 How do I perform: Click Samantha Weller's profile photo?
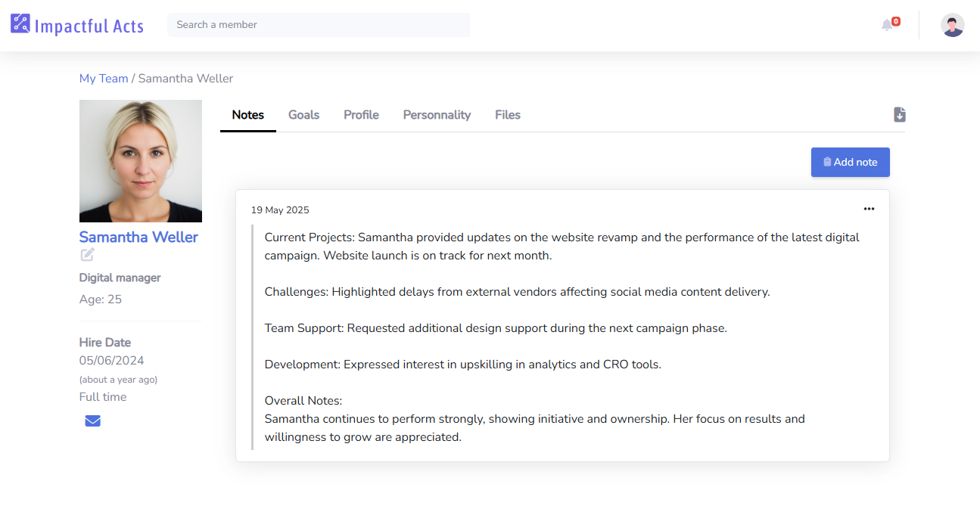pos(141,161)
